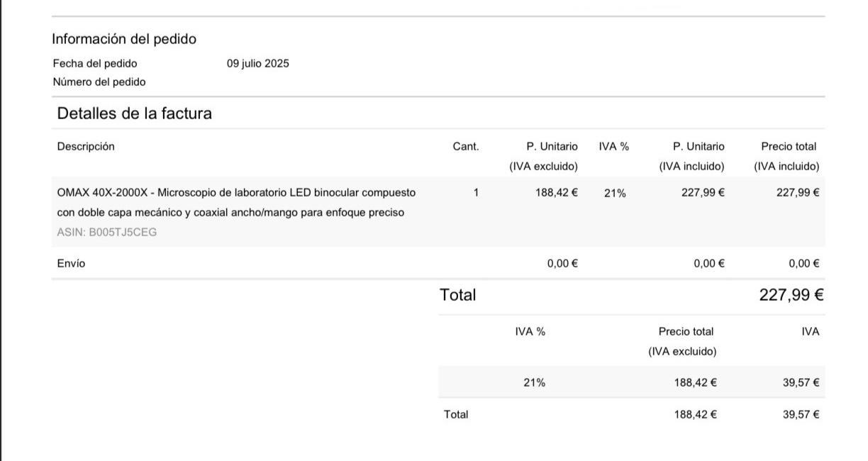Click the 'Número del pedido' label

99,82
